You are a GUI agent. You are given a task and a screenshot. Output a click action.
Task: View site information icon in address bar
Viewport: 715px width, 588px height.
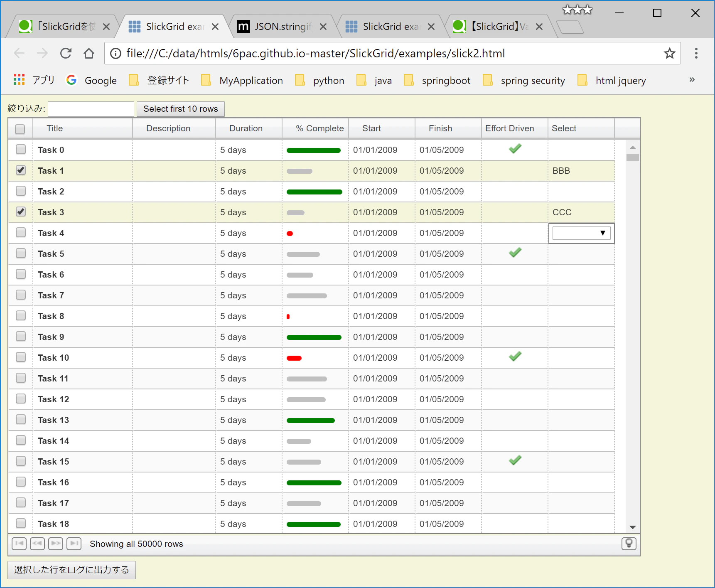point(115,53)
